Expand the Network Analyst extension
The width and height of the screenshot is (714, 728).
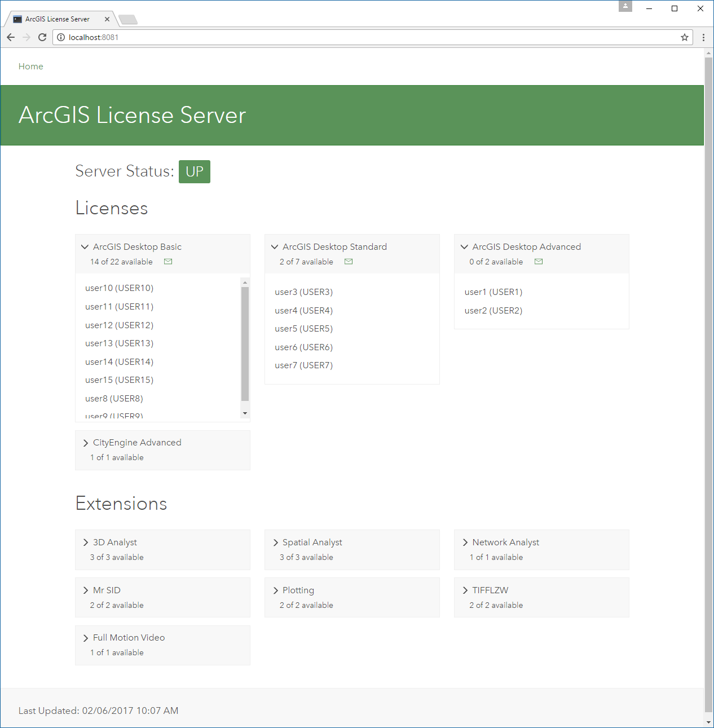tap(465, 542)
